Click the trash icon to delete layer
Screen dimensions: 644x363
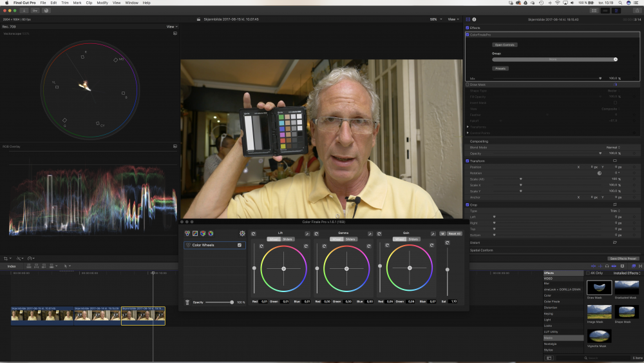tap(187, 302)
